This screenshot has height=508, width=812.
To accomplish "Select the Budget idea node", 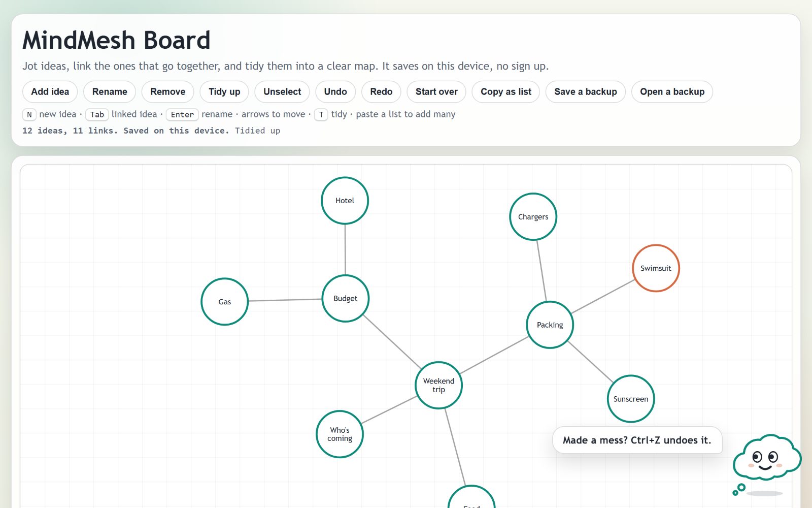I will coord(346,299).
